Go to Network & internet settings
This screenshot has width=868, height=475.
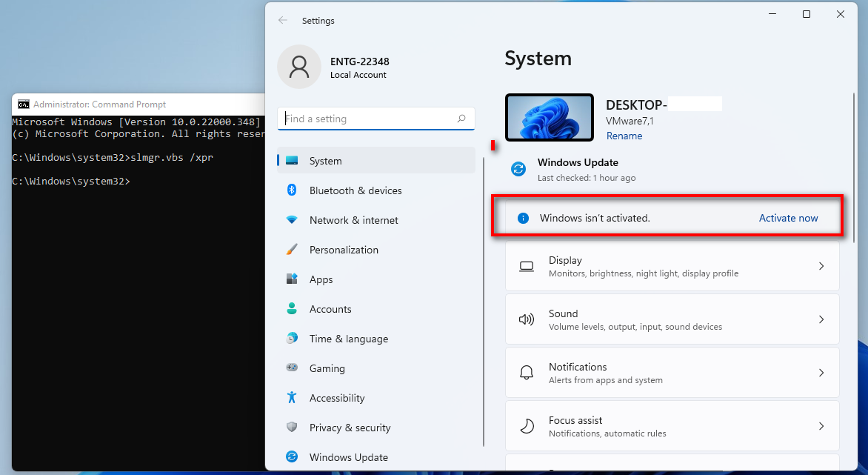pyautogui.click(x=354, y=220)
